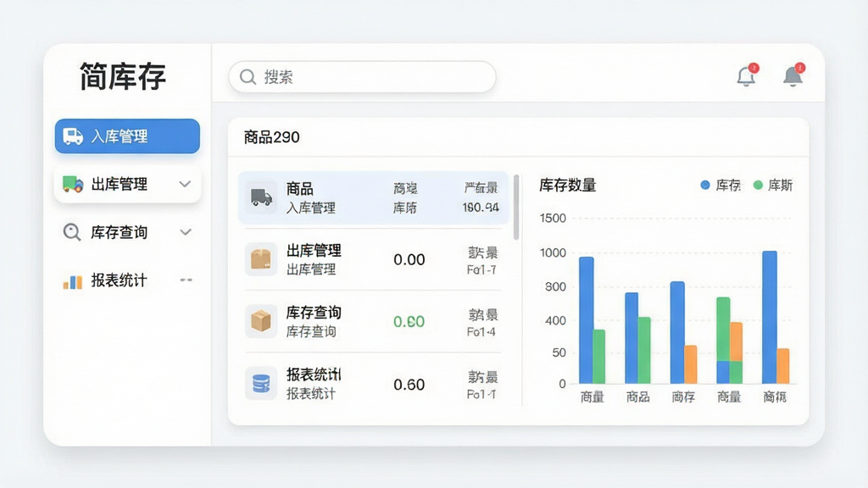Click the Fo1-4 code label
Image resolution: width=868 pixels, height=488 pixels.
[x=481, y=332]
